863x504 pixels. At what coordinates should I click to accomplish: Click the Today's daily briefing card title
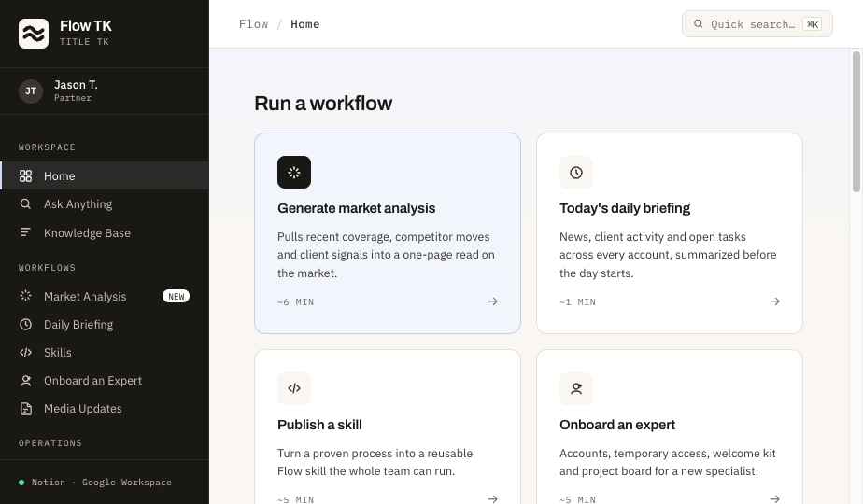(625, 208)
